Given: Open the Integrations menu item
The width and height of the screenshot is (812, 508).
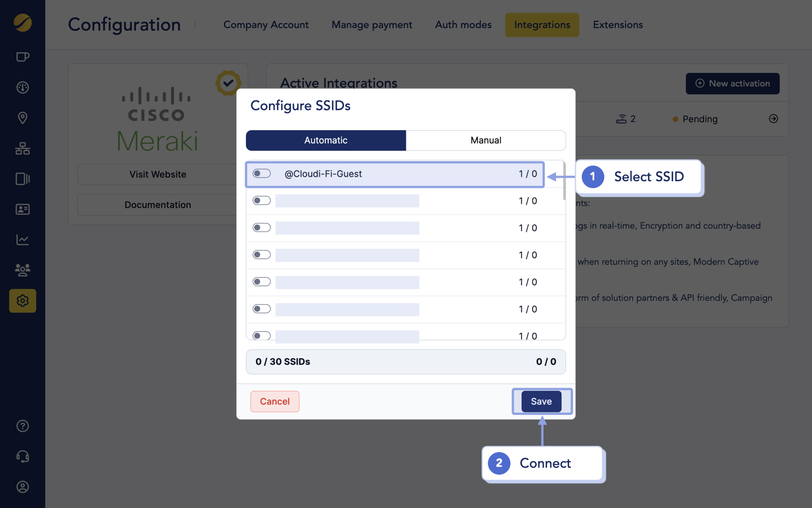Looking at the screenshot, I should (542, 25).
